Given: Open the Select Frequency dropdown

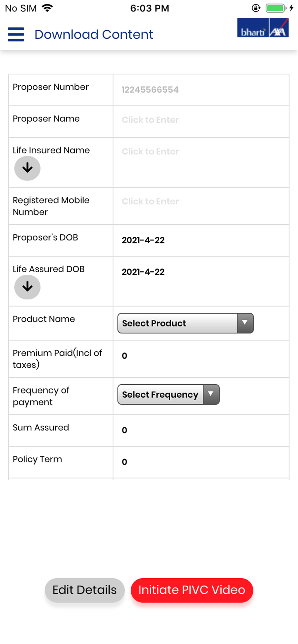Looking at the screenshot, I should pyautogui.click(x=168, y=394).
